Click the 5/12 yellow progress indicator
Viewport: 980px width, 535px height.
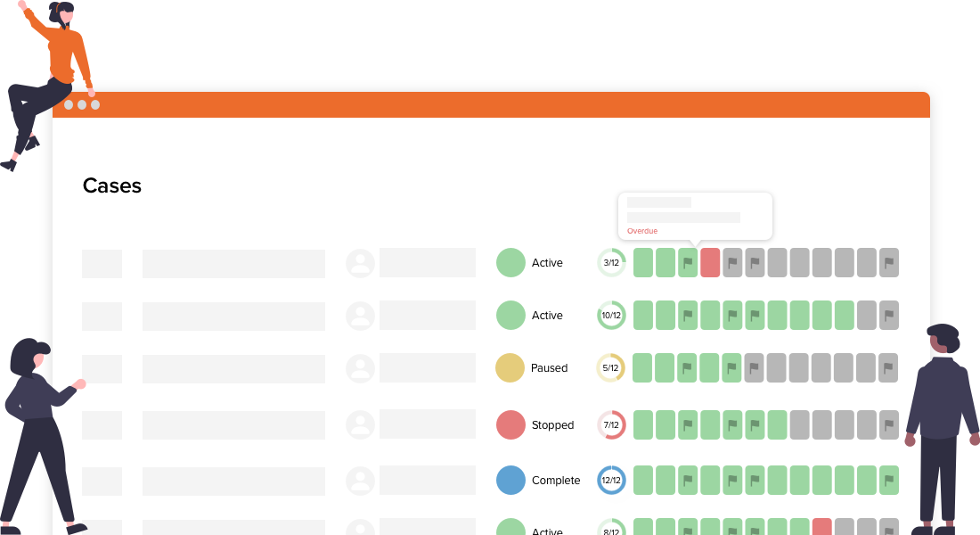point(611,367)
